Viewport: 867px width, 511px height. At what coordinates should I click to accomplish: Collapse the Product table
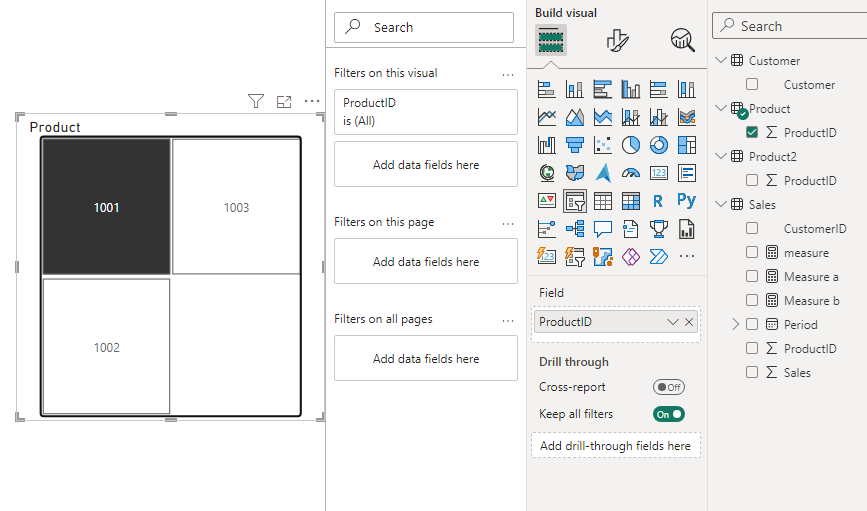(x=720, y=108)
